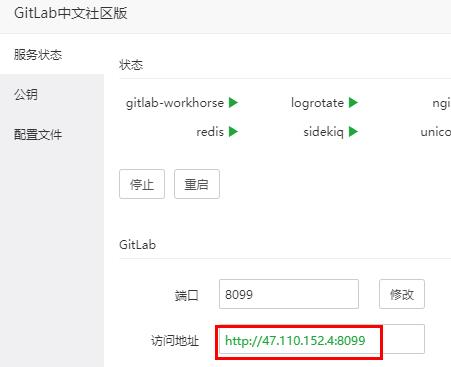Open the 配置文件 tab

pyautogui.click(x=52, y=135)
